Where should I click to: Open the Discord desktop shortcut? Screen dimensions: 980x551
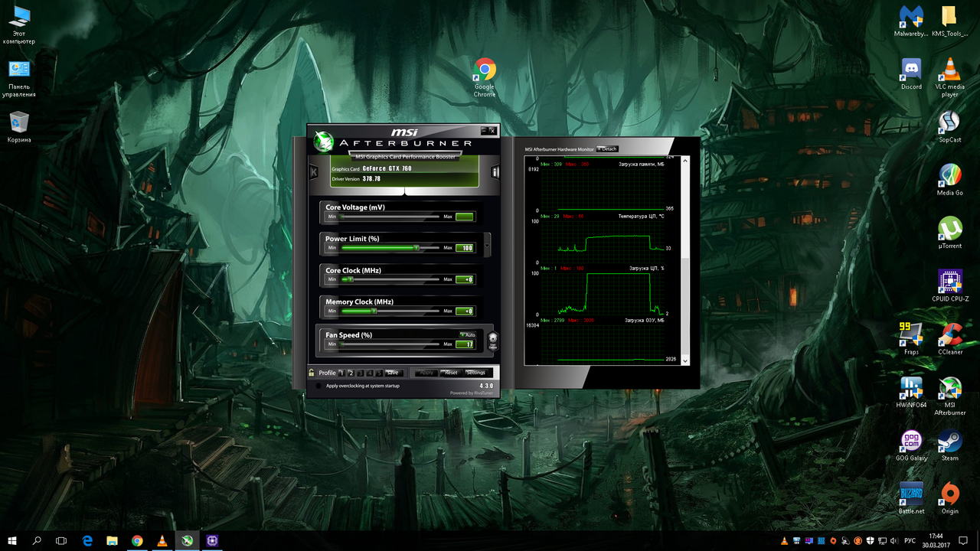tap(911, 74)
